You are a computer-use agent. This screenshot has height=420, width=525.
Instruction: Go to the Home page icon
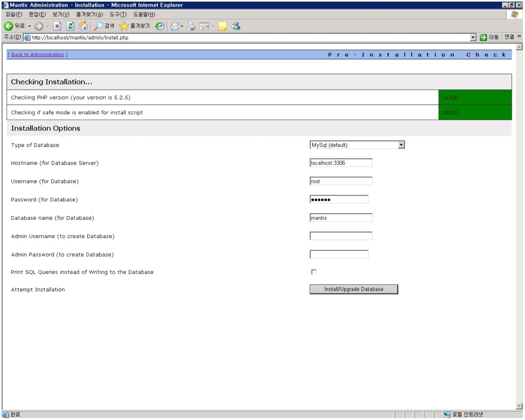click(x=83, y=26)
